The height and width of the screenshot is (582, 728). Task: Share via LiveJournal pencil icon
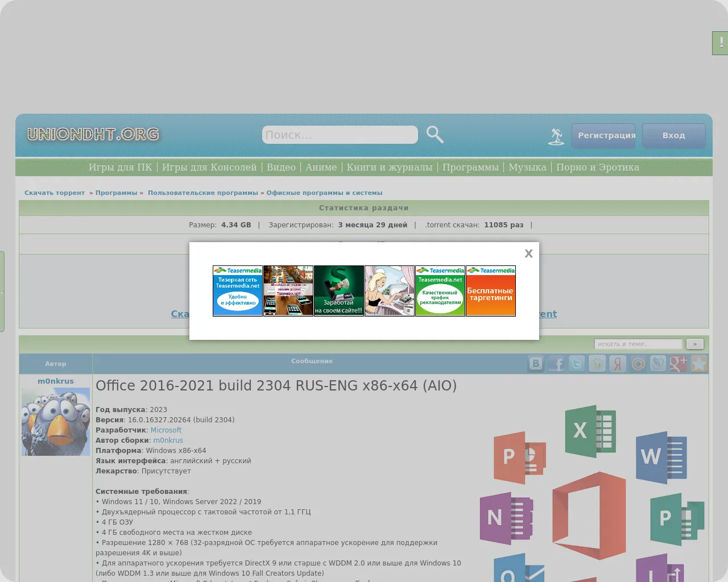pos(658,364)
